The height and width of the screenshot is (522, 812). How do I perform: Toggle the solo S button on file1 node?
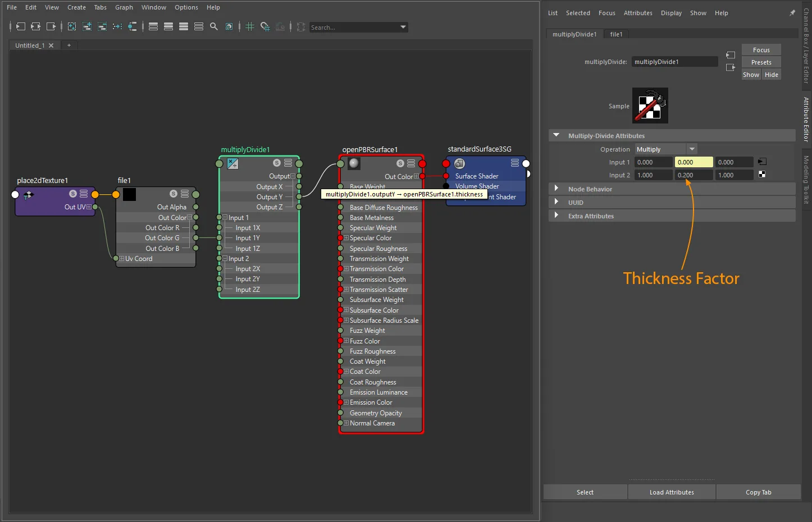pyautogui.click(x=174, y=194)
